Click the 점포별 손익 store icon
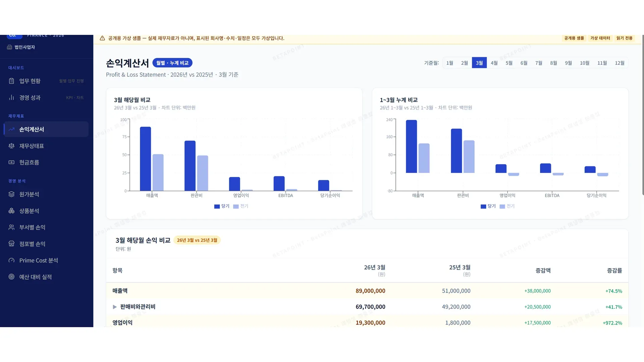The width and height of the screenshot is (644, 362). pos(11,244)
